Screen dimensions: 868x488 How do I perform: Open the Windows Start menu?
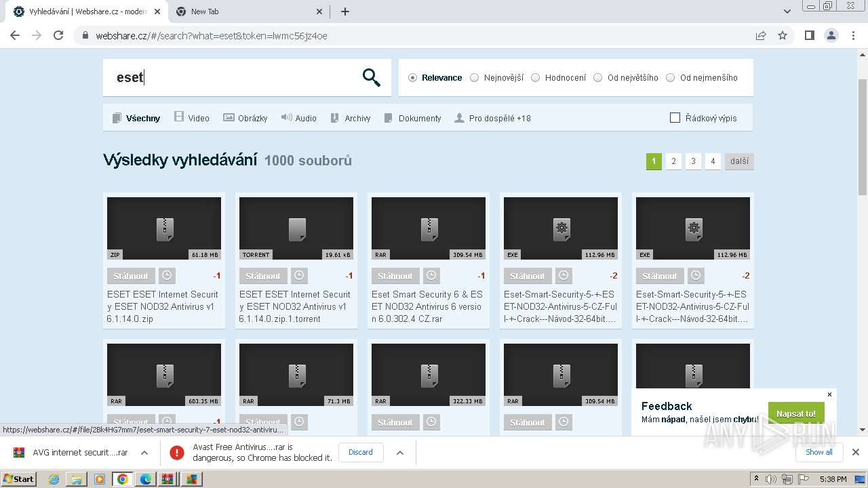click(19, 479)
